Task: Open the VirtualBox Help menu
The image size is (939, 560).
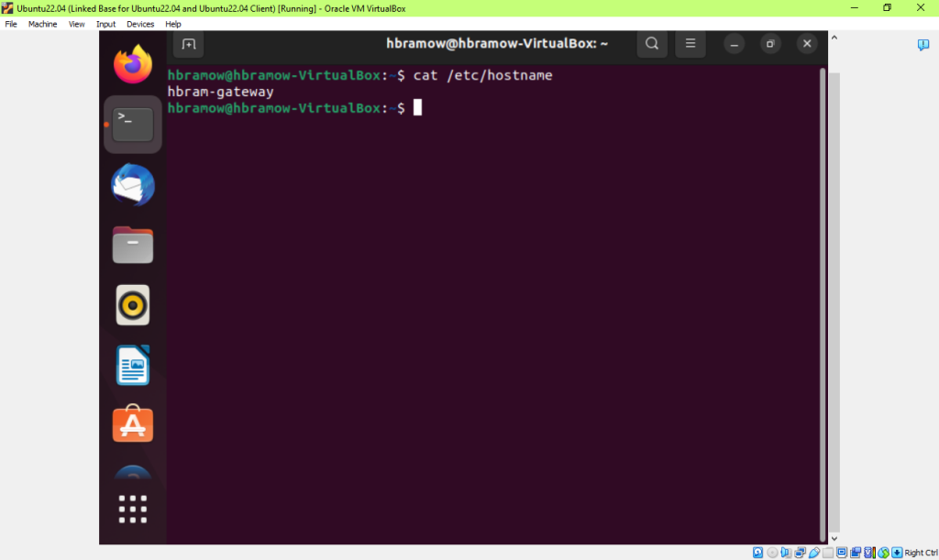Action: point(173,24)
